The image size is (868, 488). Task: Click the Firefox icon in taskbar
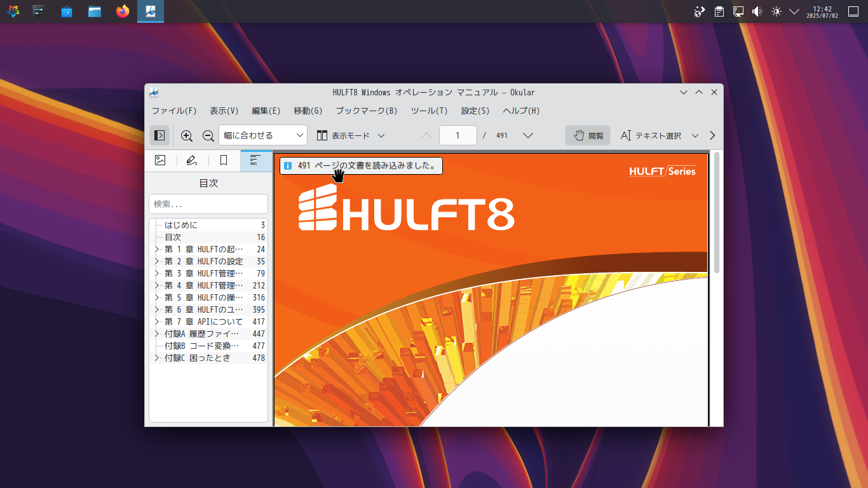123,11
